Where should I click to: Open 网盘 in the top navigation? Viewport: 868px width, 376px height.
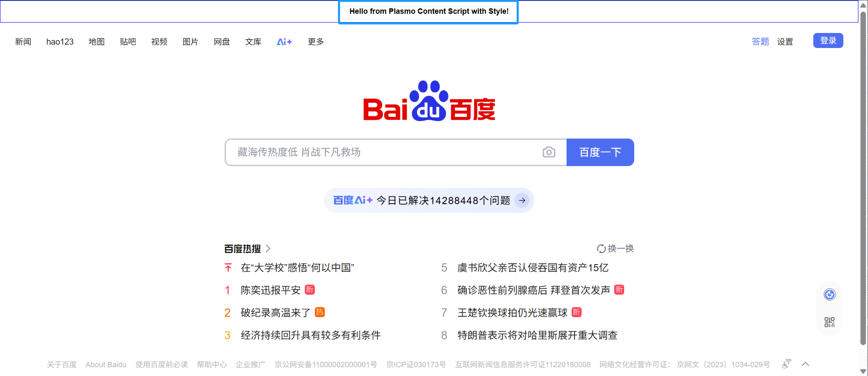(x=222, y=42)
